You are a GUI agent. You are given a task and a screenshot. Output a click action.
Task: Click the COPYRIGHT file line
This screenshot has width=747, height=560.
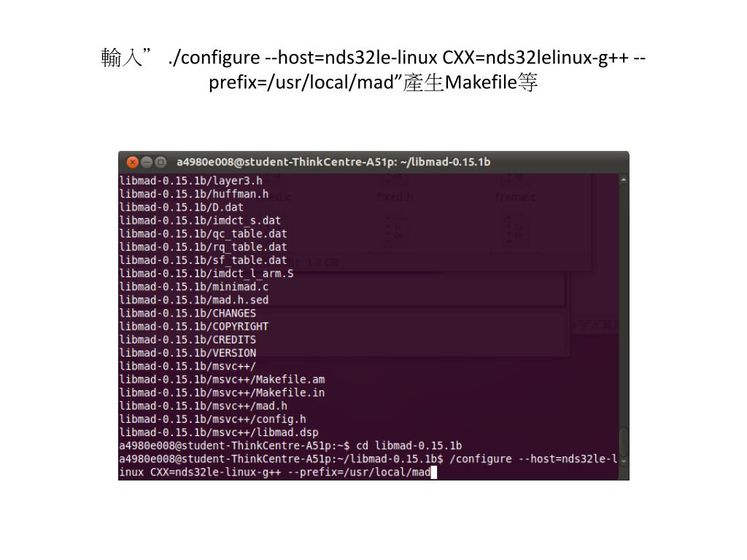pyautogui.click(x=194, y=327)
